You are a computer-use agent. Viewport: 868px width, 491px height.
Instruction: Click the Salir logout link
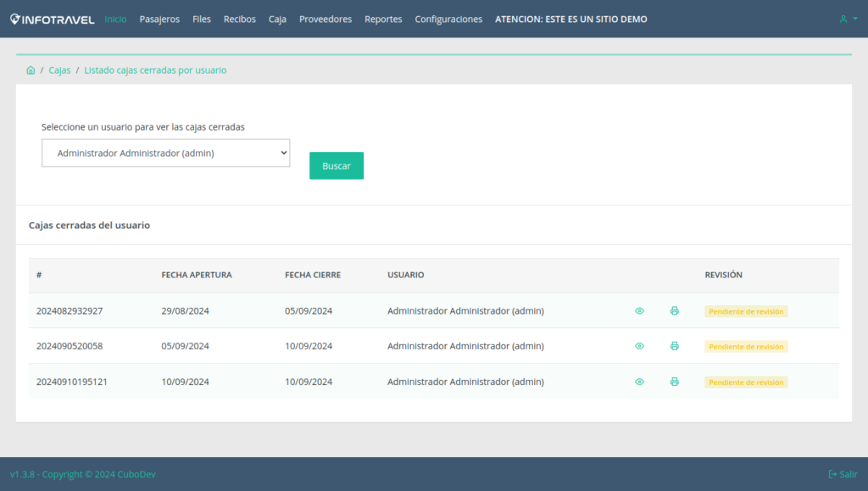pos(843,474)
